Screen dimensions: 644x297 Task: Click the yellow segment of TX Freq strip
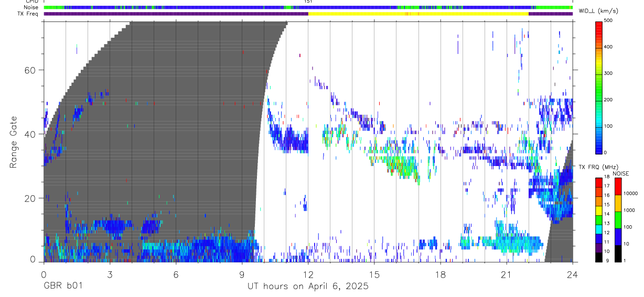pyautogui.click(x=418, y=14)
